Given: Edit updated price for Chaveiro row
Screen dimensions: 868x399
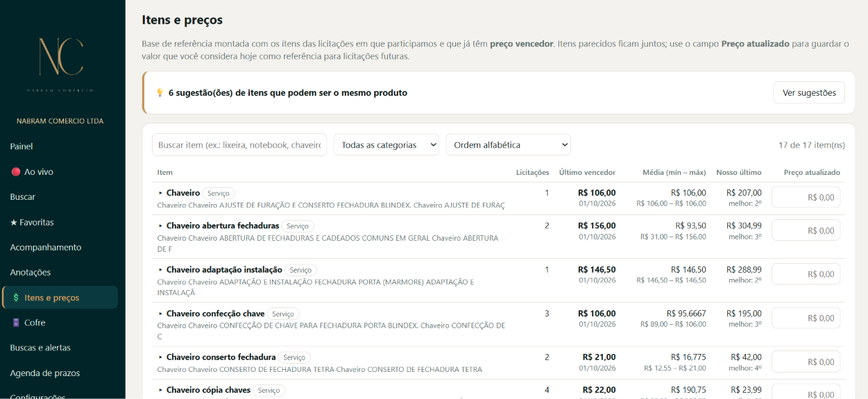Looking at the screenshot, I should [806, 197].
